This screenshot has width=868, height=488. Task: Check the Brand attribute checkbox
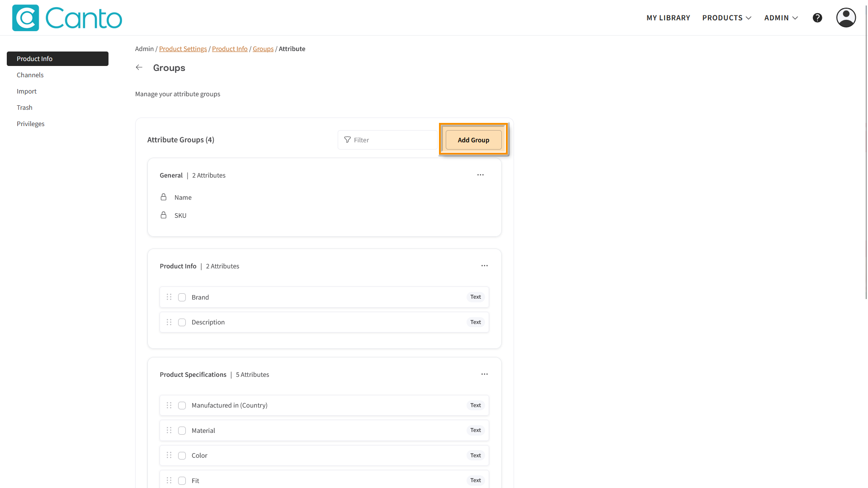182,297
